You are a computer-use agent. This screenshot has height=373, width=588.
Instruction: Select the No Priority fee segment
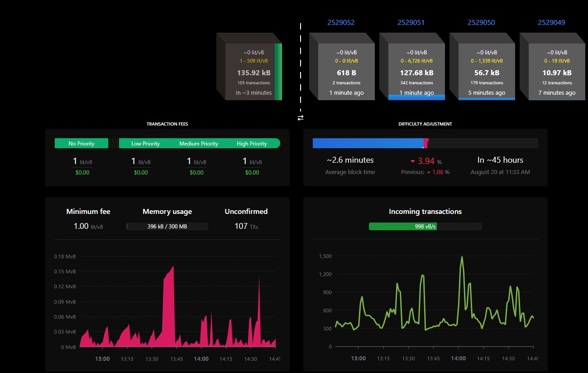point(81,144)
